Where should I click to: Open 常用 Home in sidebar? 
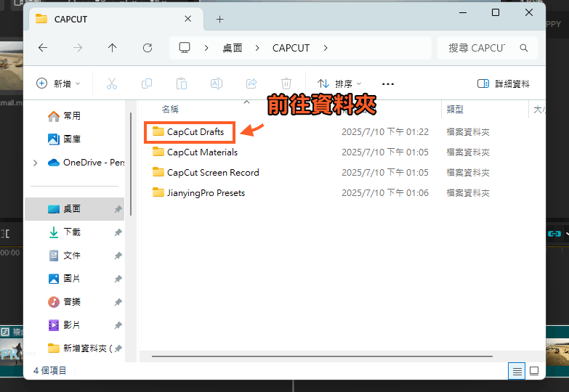coord(72,116)
